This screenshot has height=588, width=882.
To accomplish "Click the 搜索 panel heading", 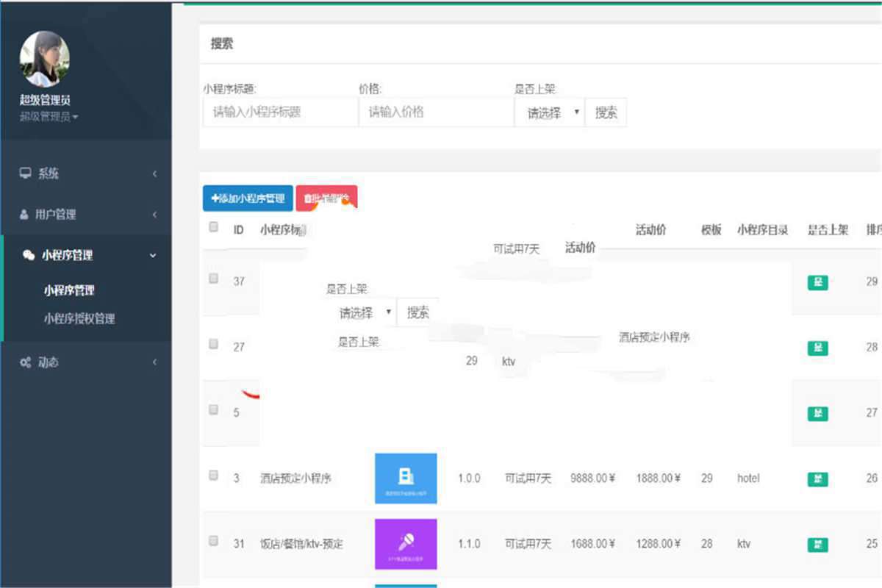I will [222, 44].
